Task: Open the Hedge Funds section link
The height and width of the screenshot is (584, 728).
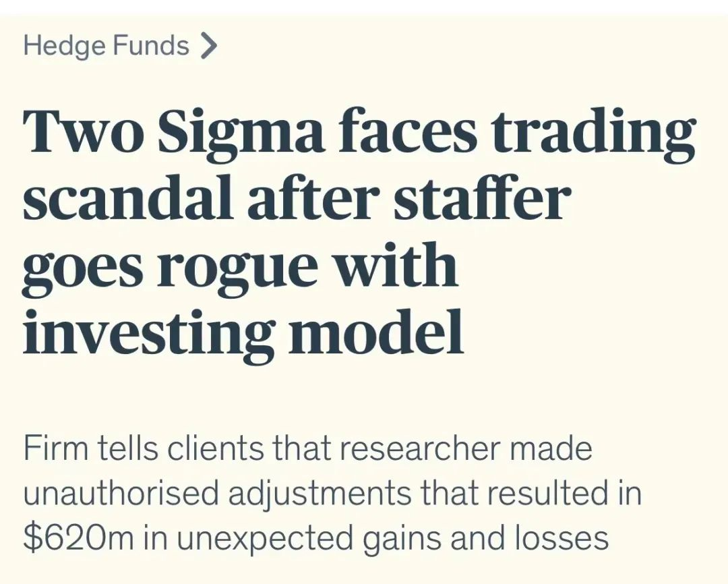Action: (107, 46)
